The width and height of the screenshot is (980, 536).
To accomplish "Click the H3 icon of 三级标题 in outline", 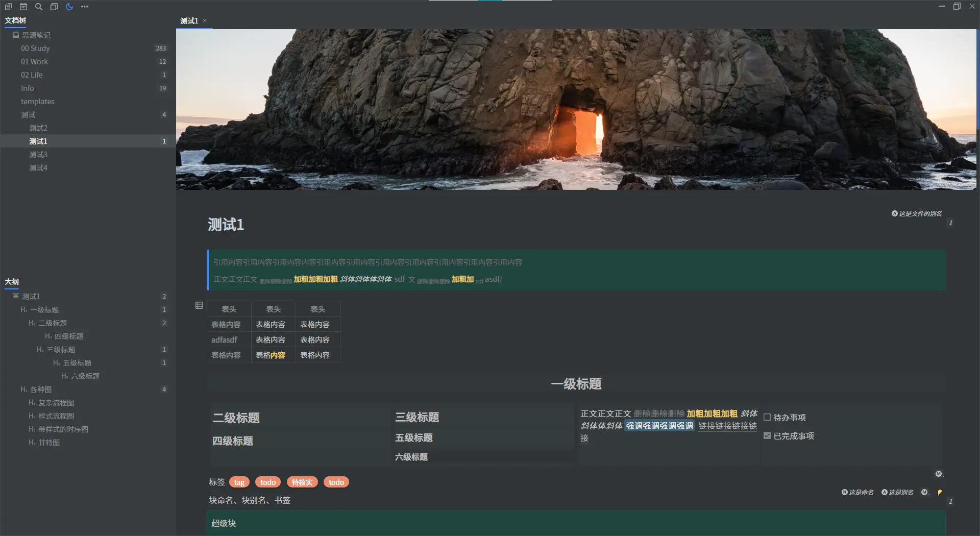I will pos(40,350).
